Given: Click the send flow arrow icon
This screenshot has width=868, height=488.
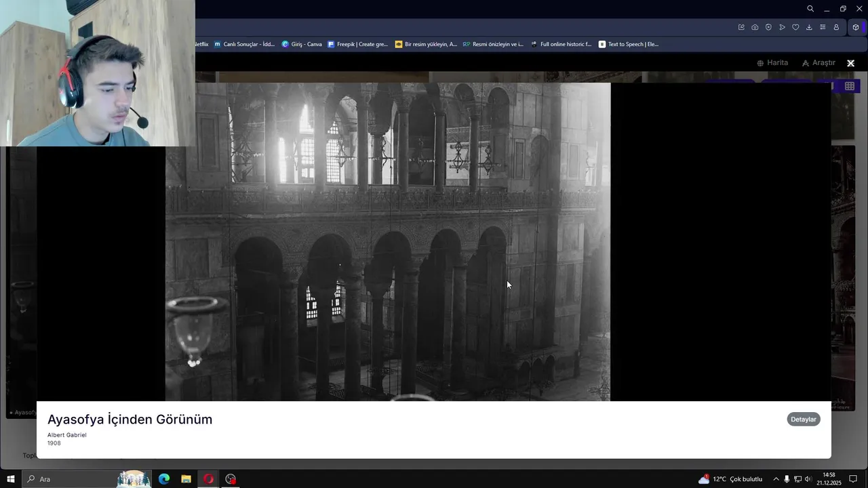Looking at the screenshot, I should pyautogui.click(x=782, y=27).
